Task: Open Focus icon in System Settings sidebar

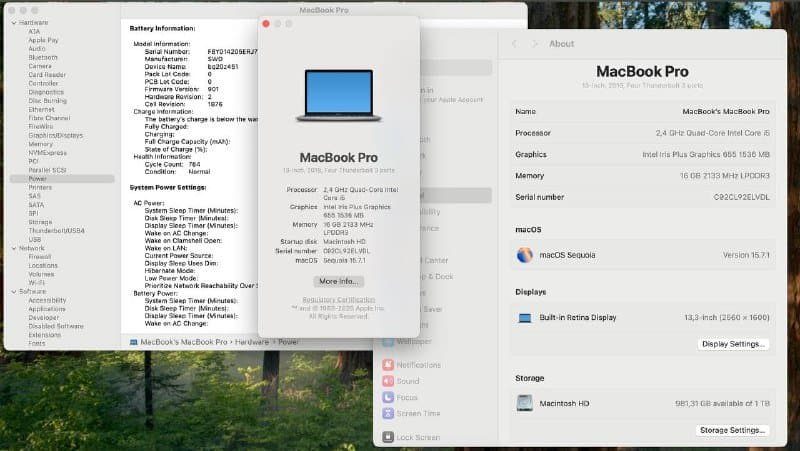Action: (388, 397)
